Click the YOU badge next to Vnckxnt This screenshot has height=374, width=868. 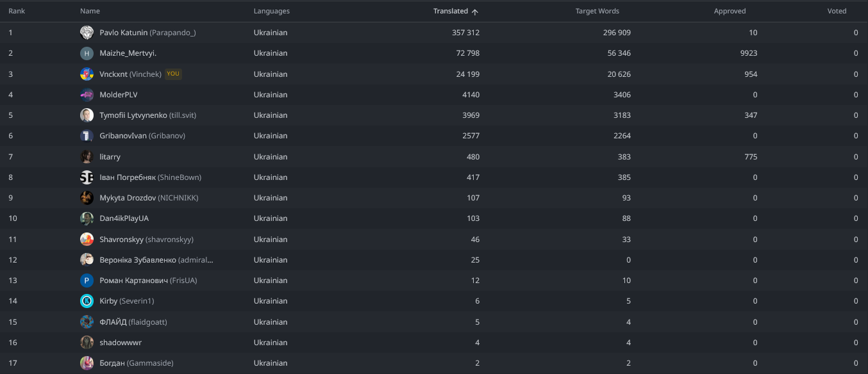[x=173, y=74]
